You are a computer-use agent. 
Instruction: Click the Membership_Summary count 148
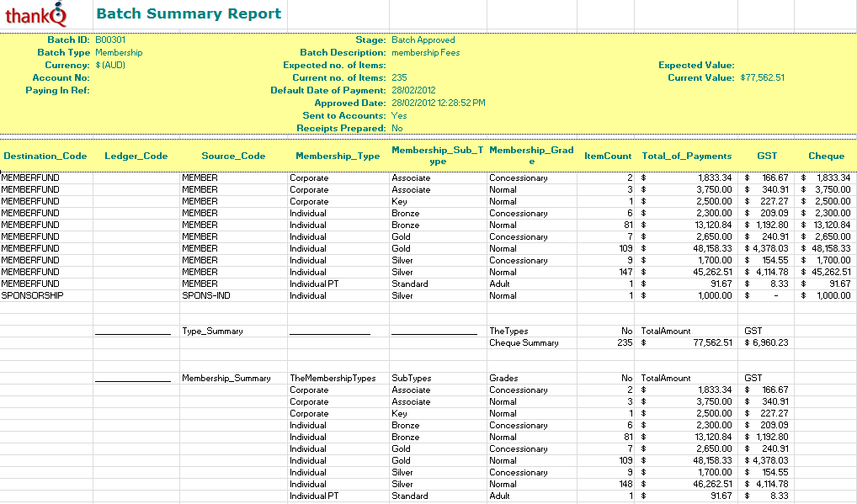point(625,484)
